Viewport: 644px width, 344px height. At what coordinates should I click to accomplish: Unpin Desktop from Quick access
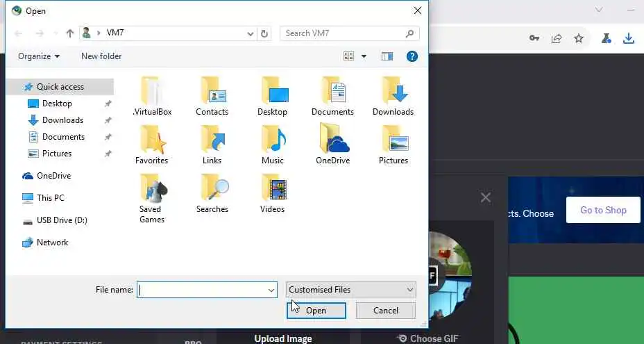pyautogui.click(x=108, y=104)
